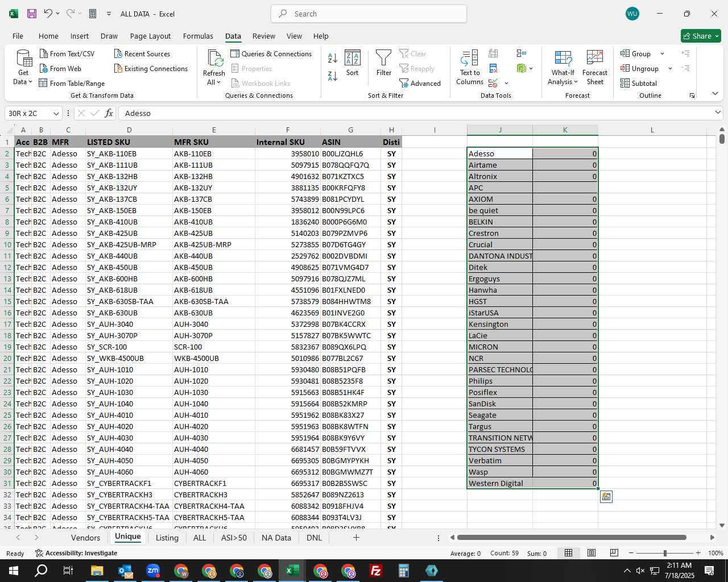The image size is (728, 582).
Task: Open Existing Connections
Action: 151,68
